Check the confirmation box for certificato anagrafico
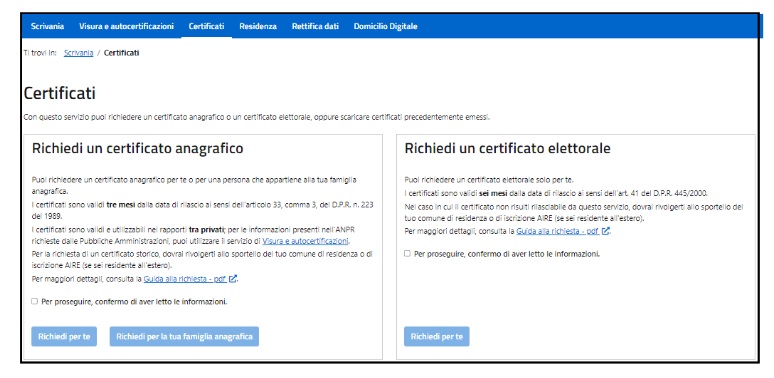Viewport: 774px width, 378px height. click(34, 301)
